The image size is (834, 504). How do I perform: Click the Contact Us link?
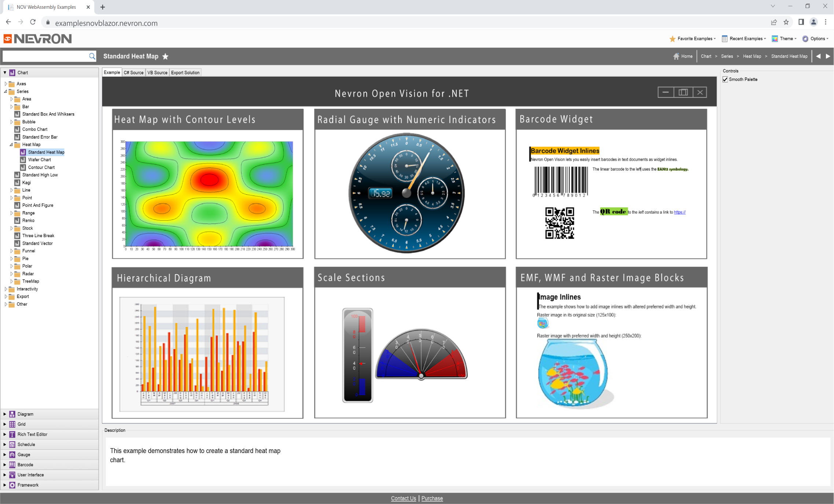pyautogui.click(x=403, y=498)
